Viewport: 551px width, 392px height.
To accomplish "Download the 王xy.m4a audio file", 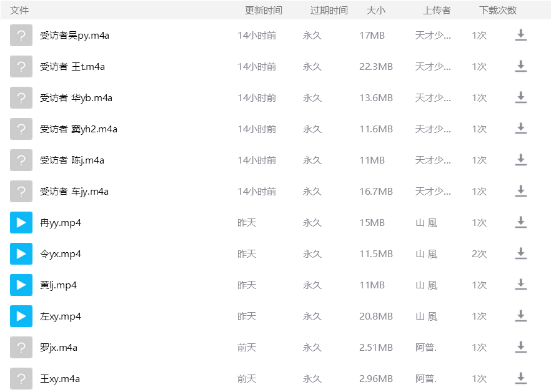I will coord(520,379).
